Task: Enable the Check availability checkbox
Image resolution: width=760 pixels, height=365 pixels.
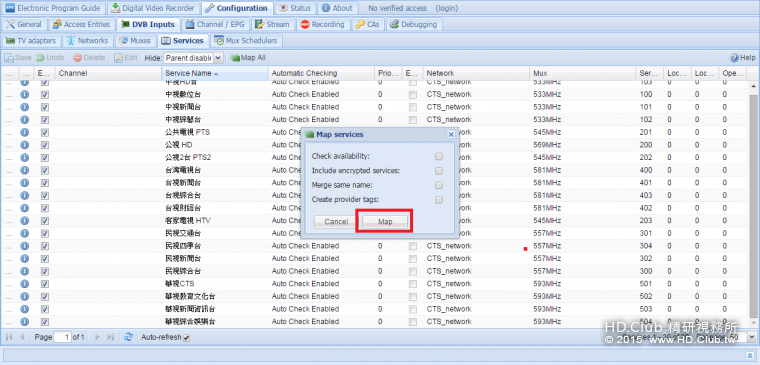Action: tap(439, 157)
